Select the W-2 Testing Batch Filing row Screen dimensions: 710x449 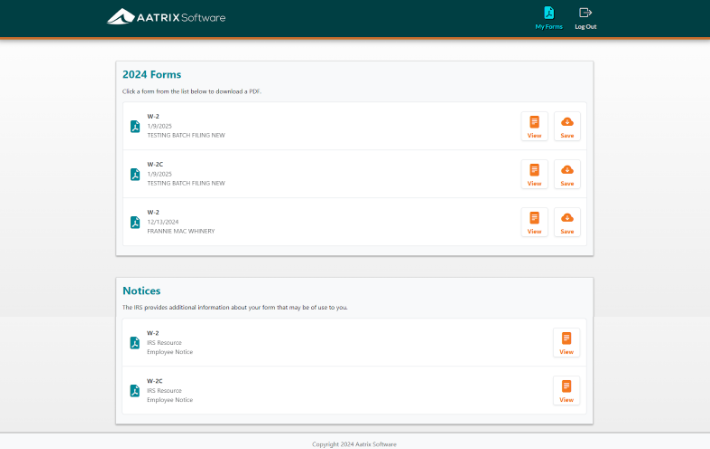click(x=186, y=135)
